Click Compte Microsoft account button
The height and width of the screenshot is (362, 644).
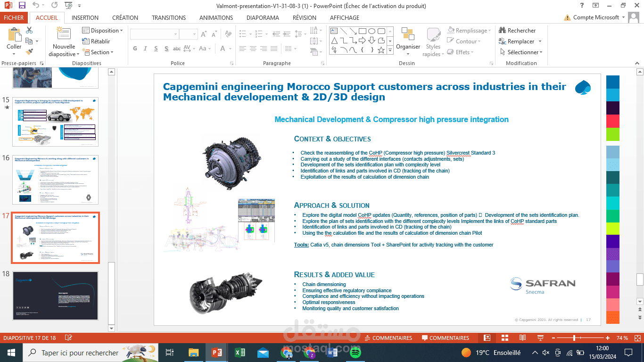[x=595, y=17]
